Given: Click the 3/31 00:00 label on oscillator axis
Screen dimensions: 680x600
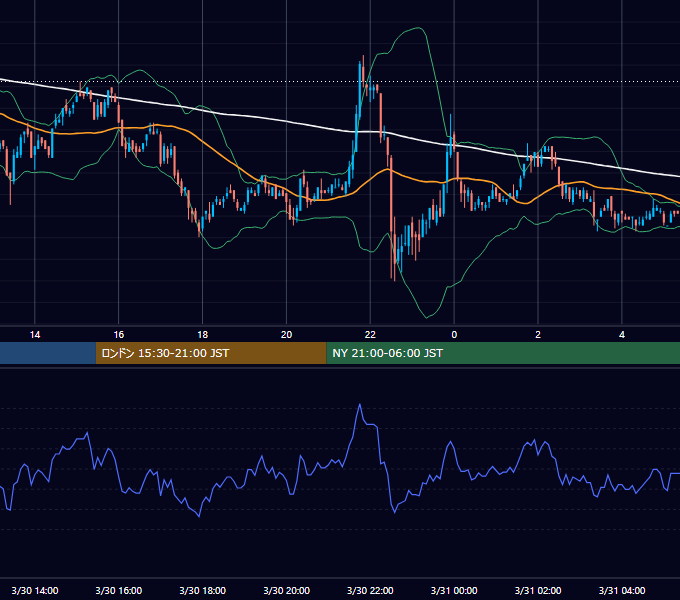Looking at the screenshot, I should [454, 590].
